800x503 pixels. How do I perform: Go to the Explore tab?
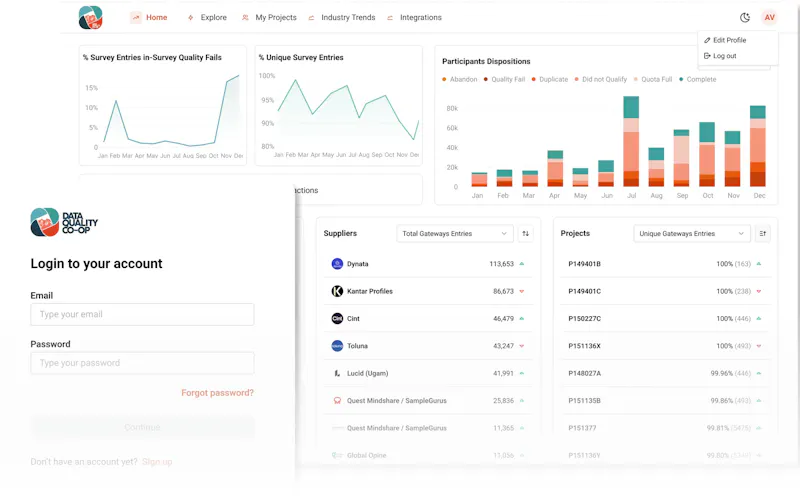point(207,17)
